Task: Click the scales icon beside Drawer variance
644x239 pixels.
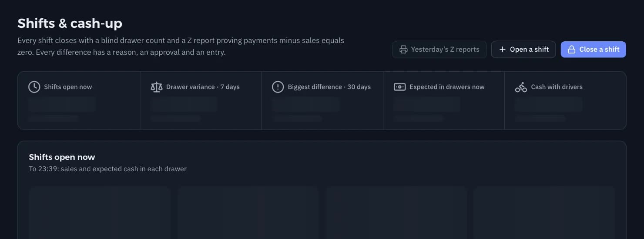Action: (156, 87)
